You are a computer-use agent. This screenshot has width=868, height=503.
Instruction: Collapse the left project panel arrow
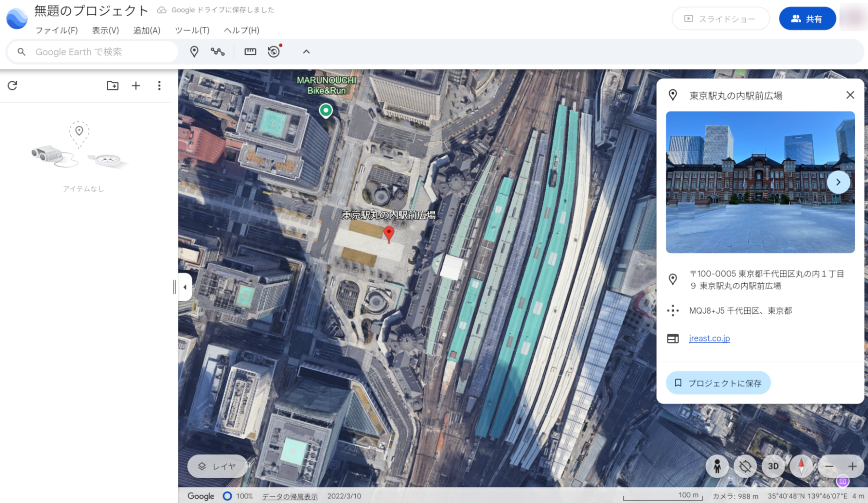(x=185, y=287)
